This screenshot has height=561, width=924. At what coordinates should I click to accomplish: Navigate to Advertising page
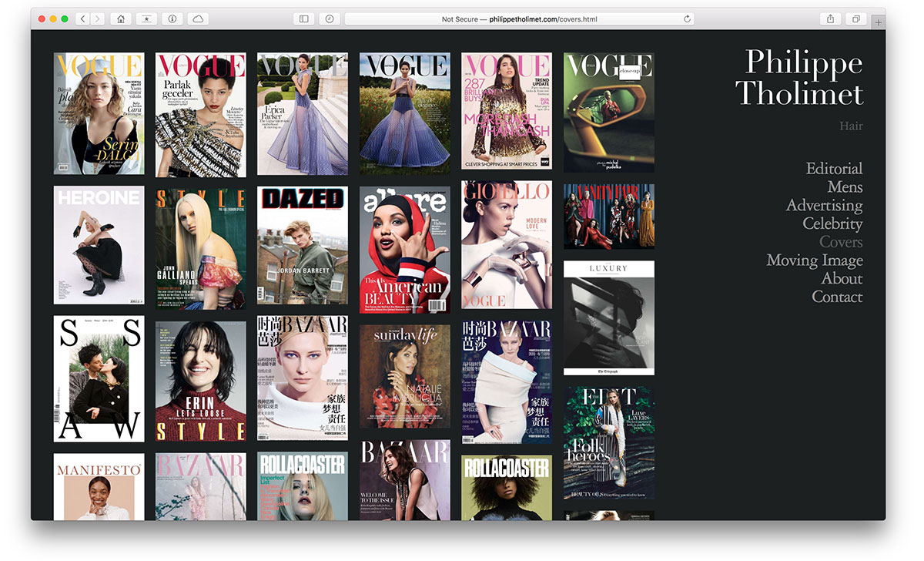tap(824, 206)
